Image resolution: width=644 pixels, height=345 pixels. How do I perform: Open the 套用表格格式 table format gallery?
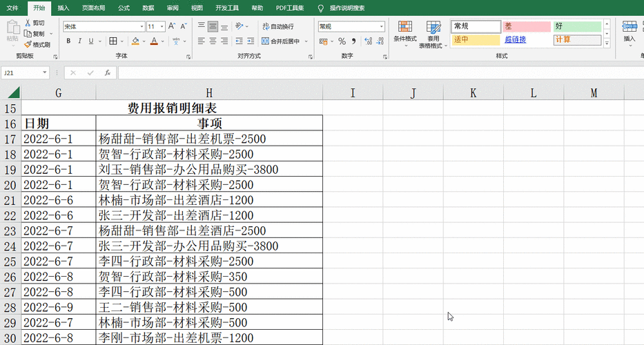[x=433, y=34]
